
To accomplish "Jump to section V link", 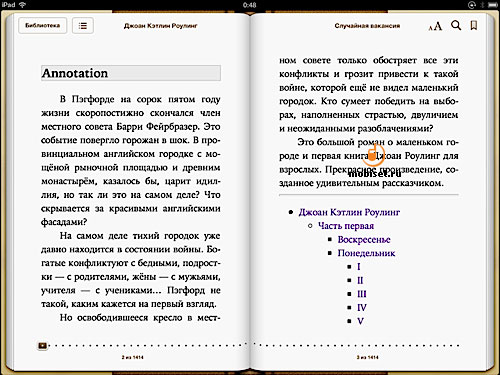I will tap(360, 321).
